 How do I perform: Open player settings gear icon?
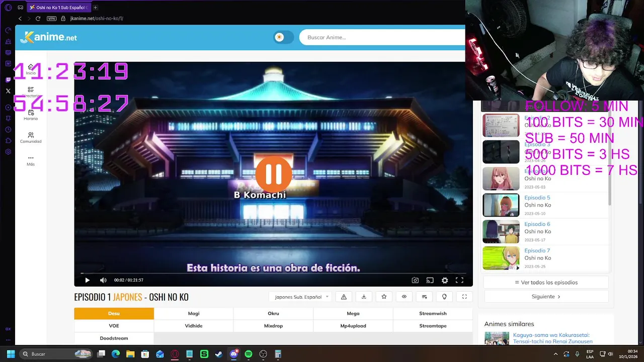(445, 280)
